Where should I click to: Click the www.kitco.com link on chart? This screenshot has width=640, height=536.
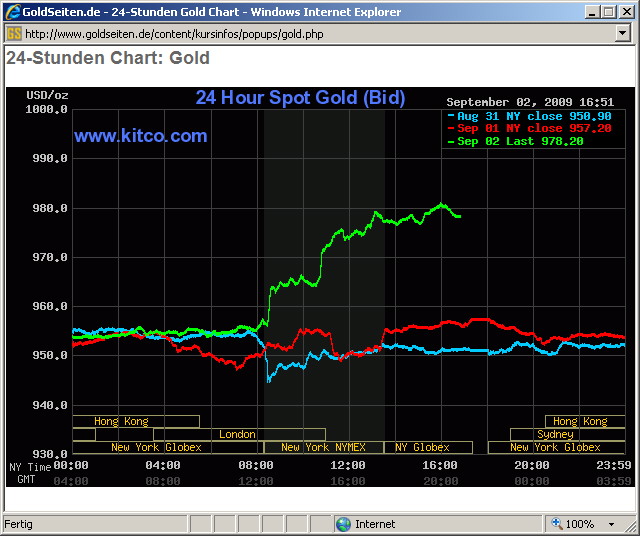click(140, 136)
